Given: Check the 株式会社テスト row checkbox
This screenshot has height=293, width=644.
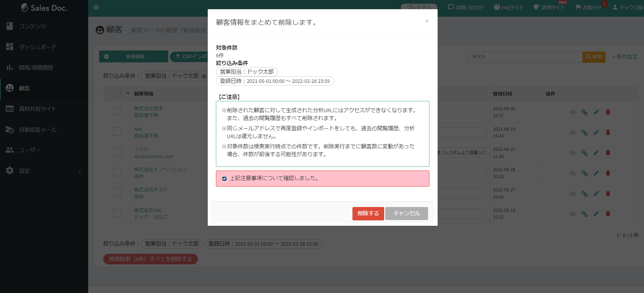Looking at the screenshot, I should pos(117,193).
